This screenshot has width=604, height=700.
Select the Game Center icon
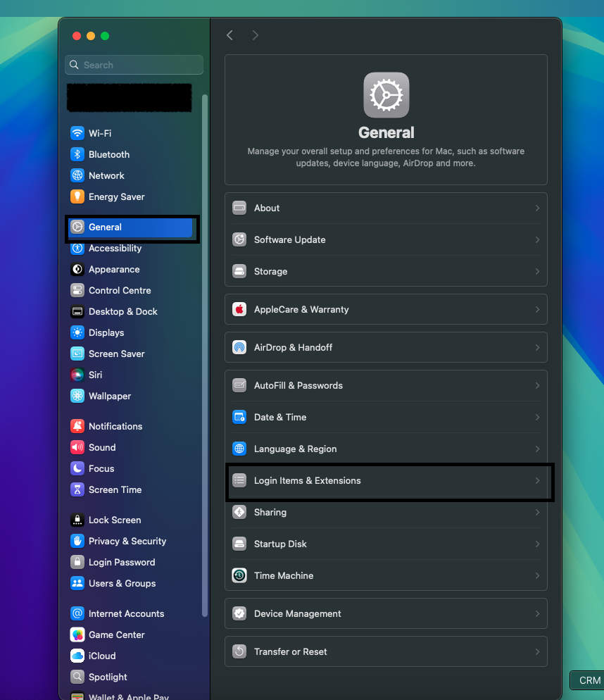(x=77, y=635)
